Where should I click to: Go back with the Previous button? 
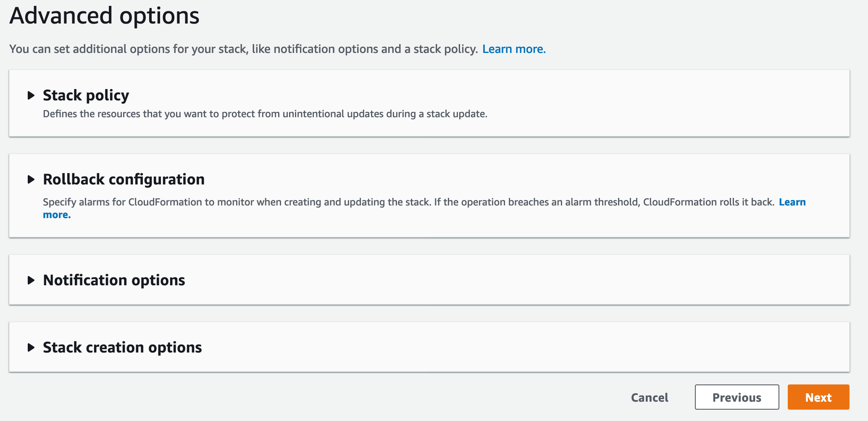(737, 397)
